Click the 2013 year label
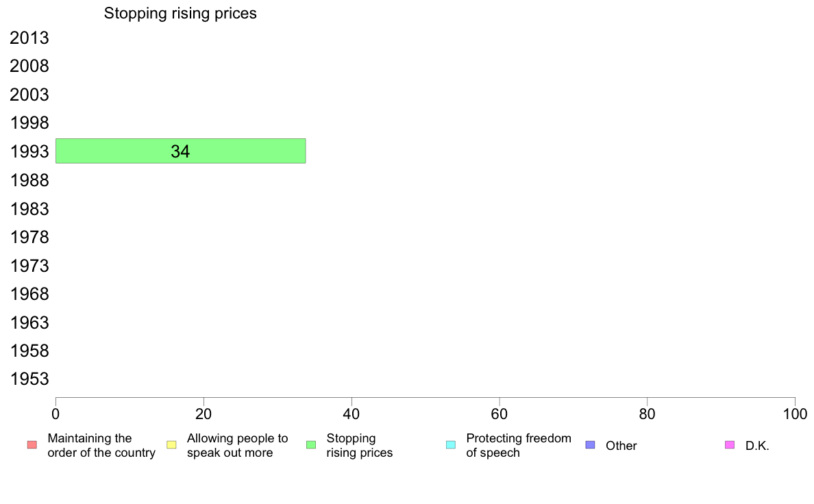 click(x=29, y=38)
